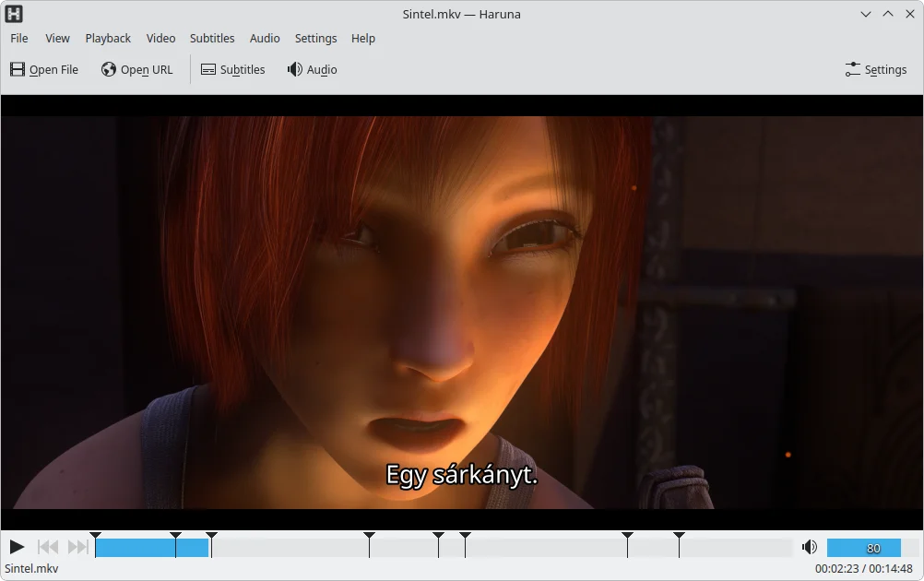Open the Audio track toolbar dropdown
Viewport: 924px width, 581px height.
coord(313,69)
